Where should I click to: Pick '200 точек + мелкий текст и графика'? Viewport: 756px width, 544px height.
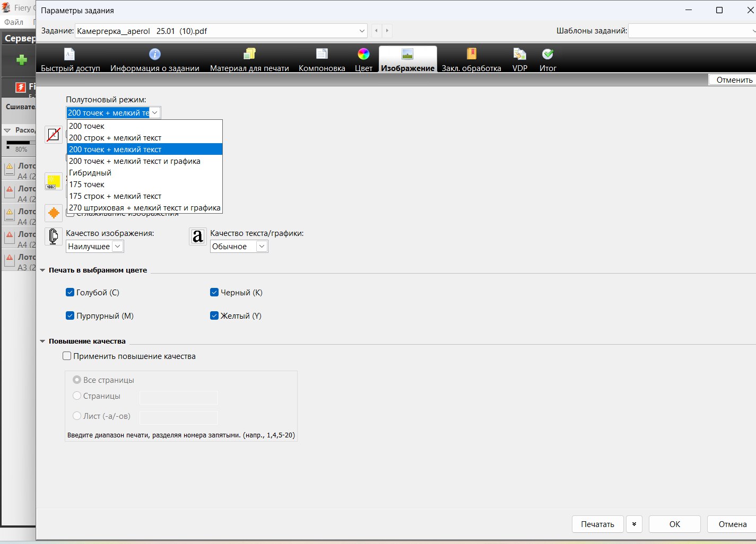tap(144, 161)
